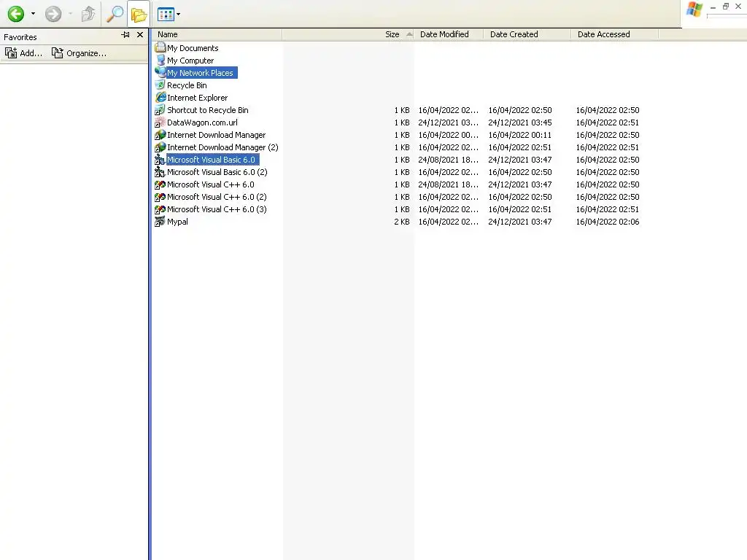
Task: Select the Internet Explorer icon
Action: 160,97
